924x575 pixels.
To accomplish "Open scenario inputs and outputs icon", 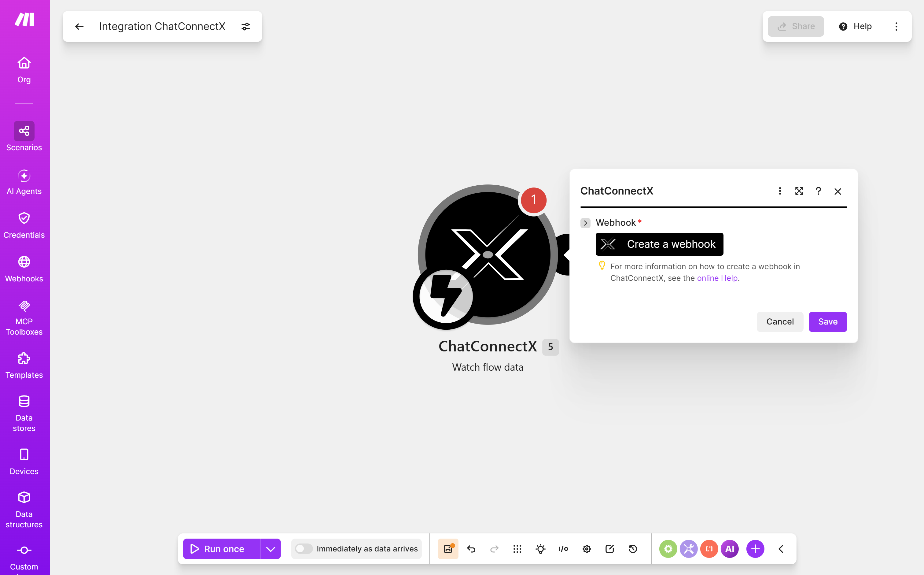I will [x=563, y=549].
